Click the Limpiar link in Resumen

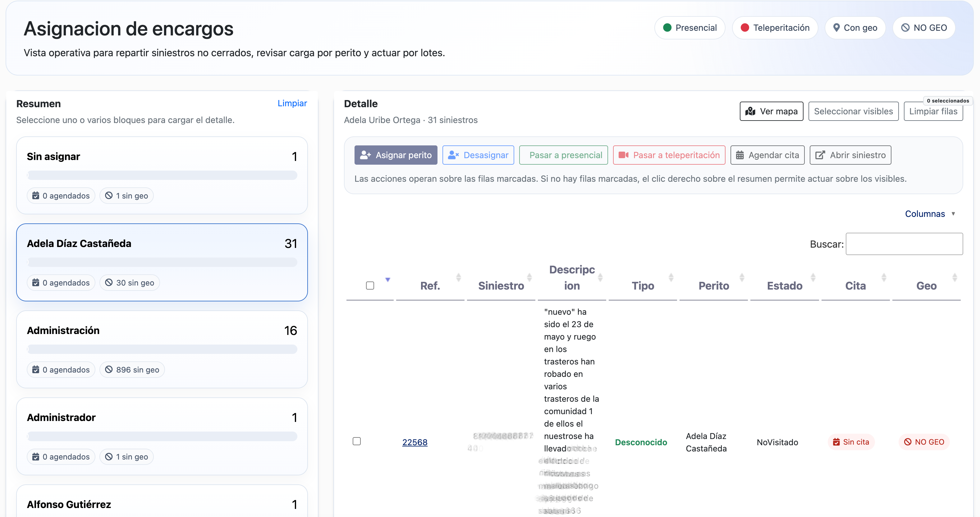[x=292, y=103]
